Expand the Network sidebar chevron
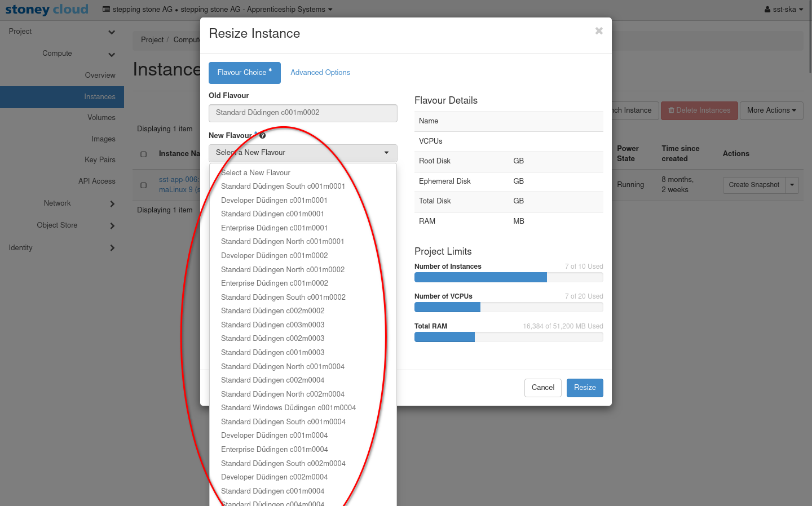Image resolution: width=812 pixels, height=506 pixels. point(112,203)
